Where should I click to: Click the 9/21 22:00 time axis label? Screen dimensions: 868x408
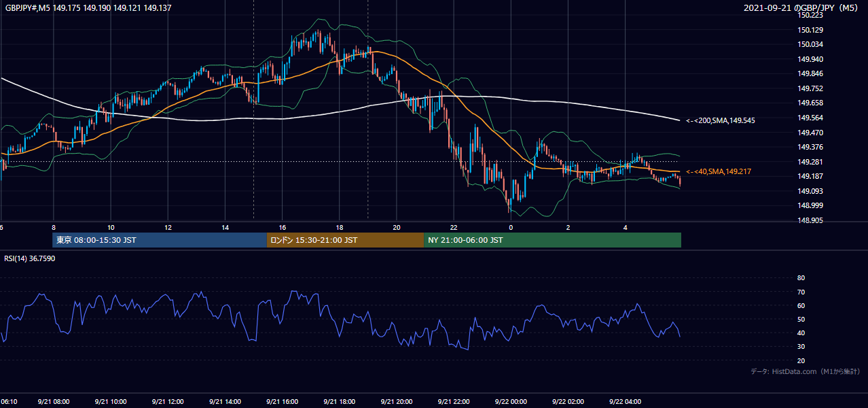[x=454, y=402]
